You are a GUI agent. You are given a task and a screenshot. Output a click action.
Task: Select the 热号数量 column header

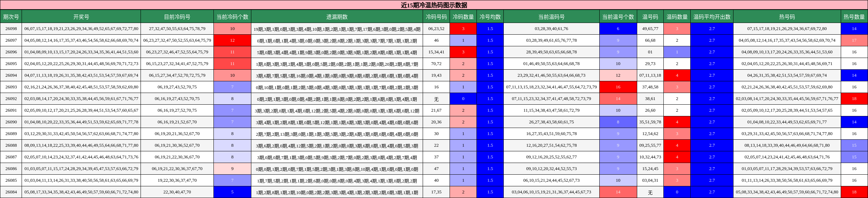coord(854,17)
